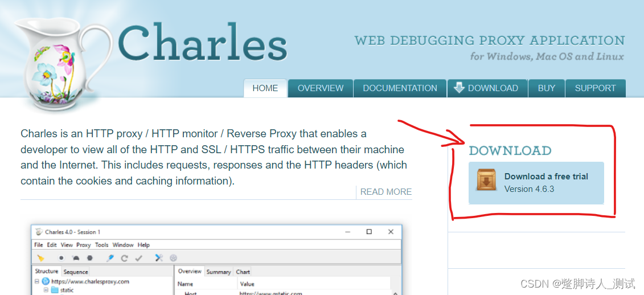Click the gear settings icon in Charles toolbar
Image resolution: width=644 pixels, height=295 pixels.
(173, 258)
